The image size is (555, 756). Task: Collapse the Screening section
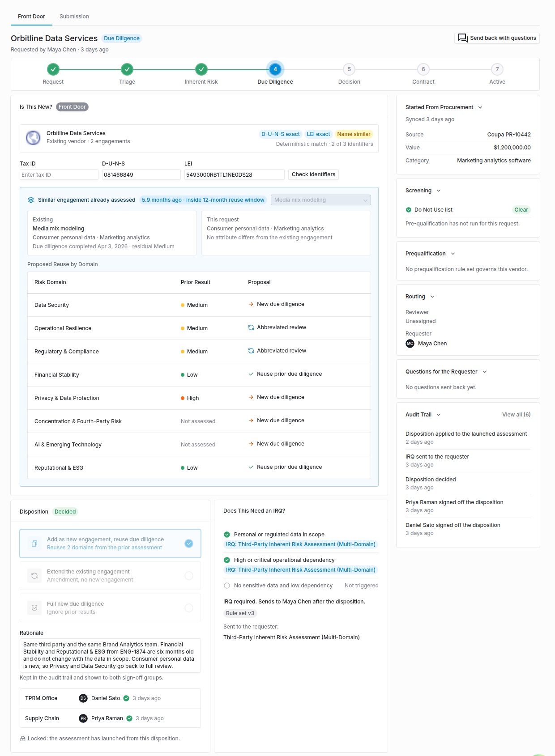click(x=439, y=191)
